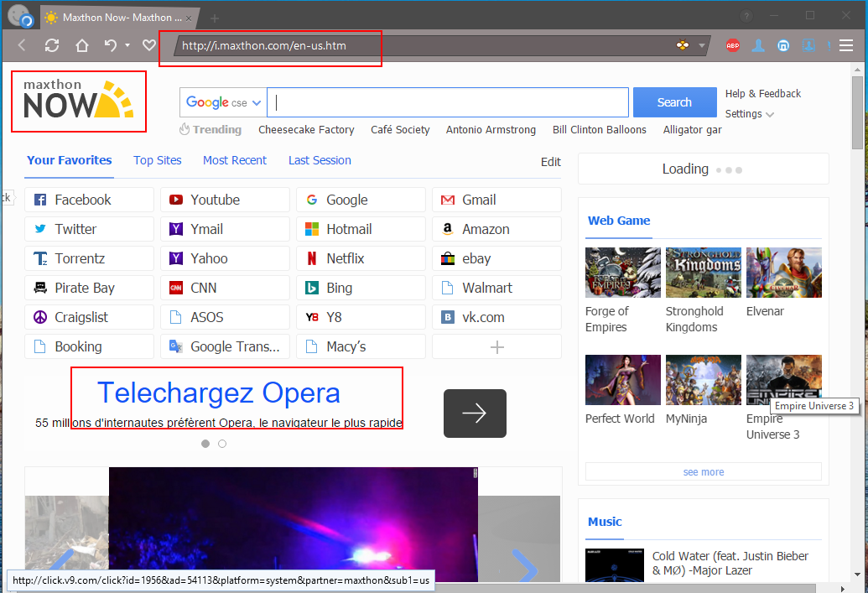Click Edit to modify favorites

pos(551,162)
